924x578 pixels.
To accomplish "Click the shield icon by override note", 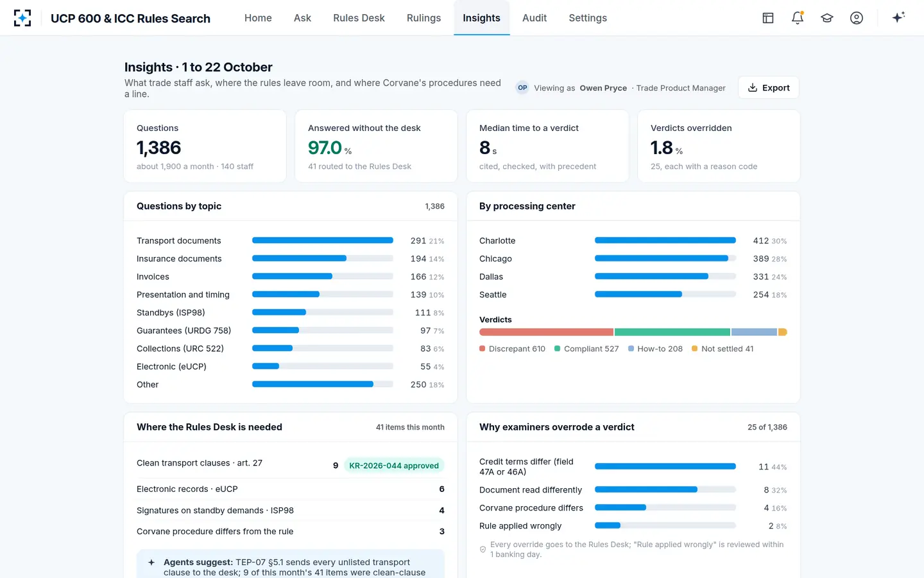I will coord(483,550).
